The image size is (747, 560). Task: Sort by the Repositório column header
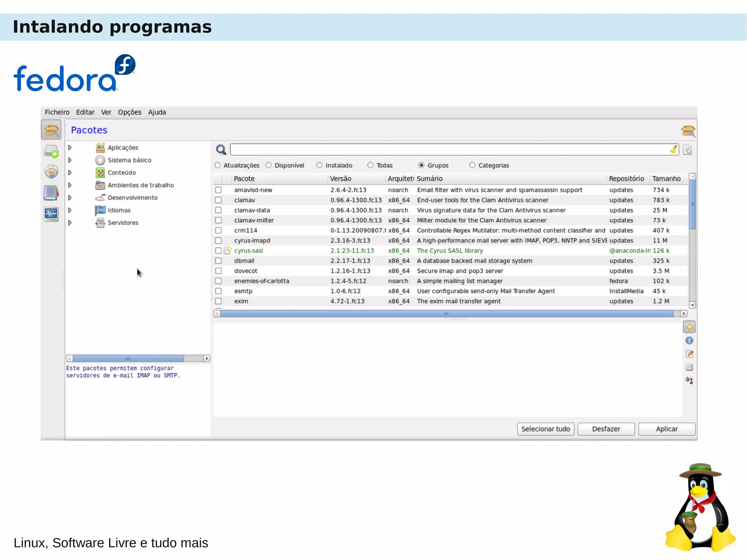coord(628,179)
